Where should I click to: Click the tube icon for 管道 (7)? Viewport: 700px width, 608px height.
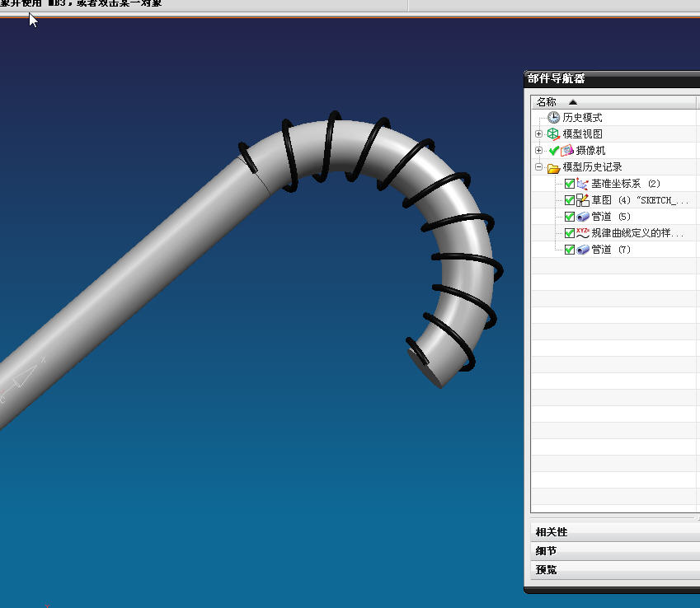pyautogui.click(x=583, y=250)
